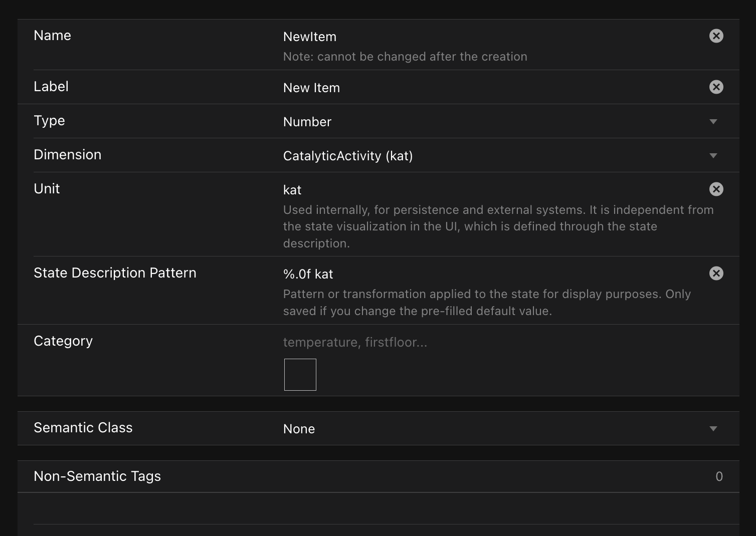Screen dimensions: 756x536
Task: Clear the Unit field value
Action: point(716,189)
